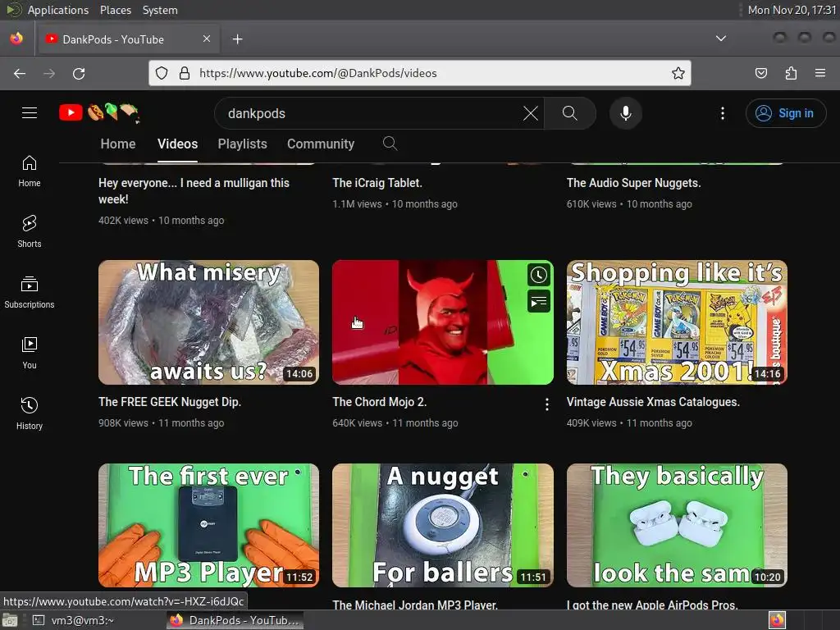Play They basically look the same thumbnail
Viewport: 840px width, 630px height.
pos(677,526)
